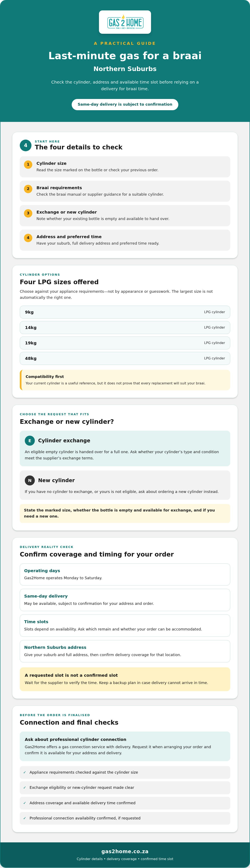Screen dimensions: 250x868
Task: Click the teal E exchange icon
Action: point(30,440)
